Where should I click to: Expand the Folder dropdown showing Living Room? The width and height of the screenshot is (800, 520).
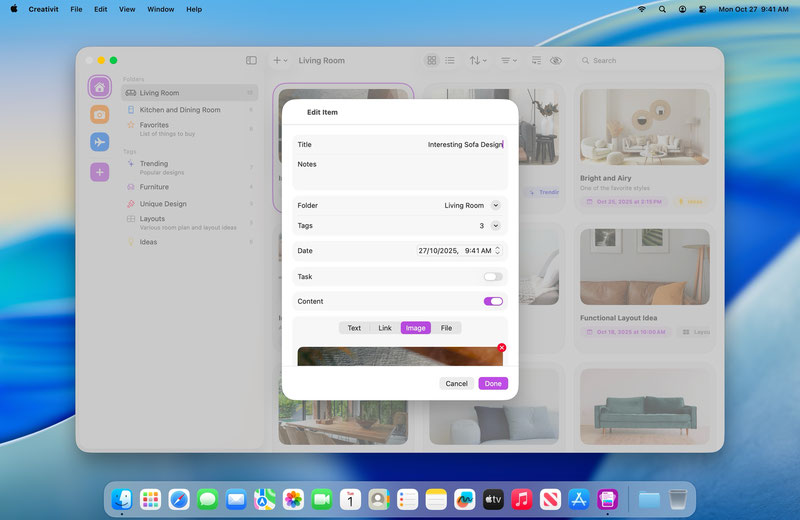point(495,205)
